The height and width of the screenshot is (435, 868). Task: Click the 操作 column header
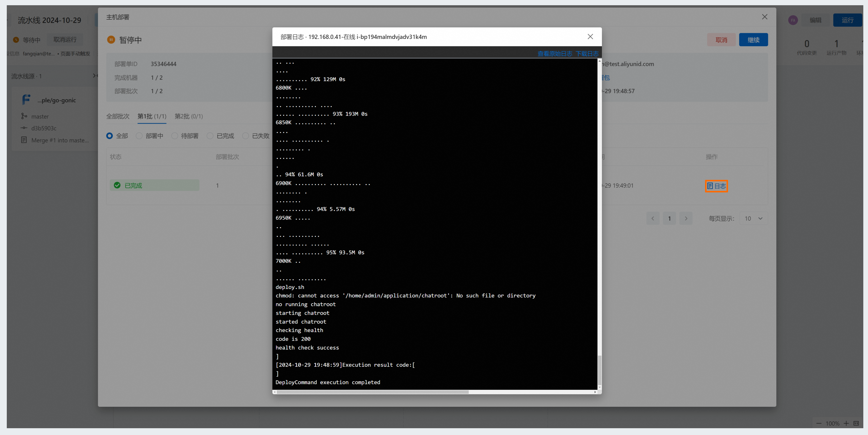point(712,157)
